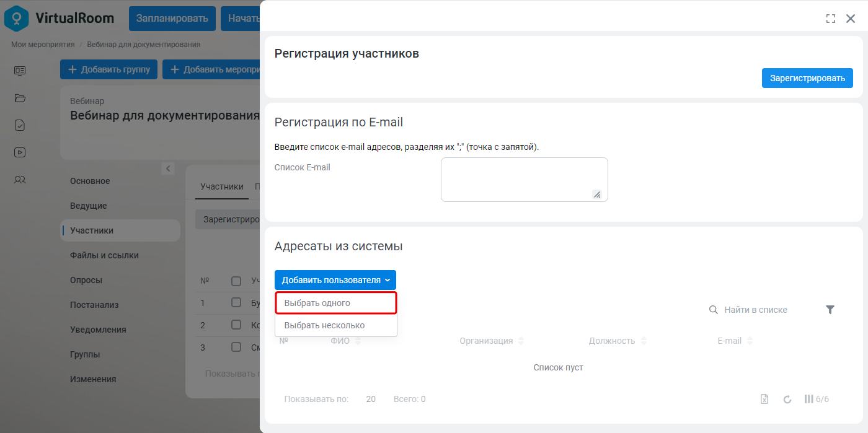Viewport: 868px width, 433px height.
Task: Select Выбрать одного menu option
Action: pyautogui.click(x=336, y=303)
